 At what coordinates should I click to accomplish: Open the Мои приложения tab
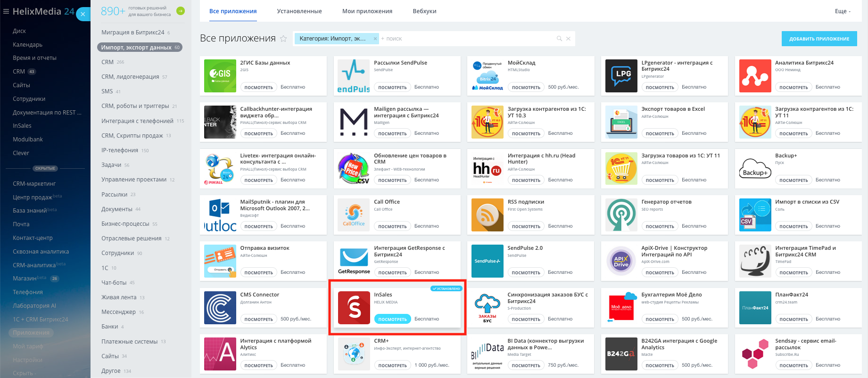[367, 11]
